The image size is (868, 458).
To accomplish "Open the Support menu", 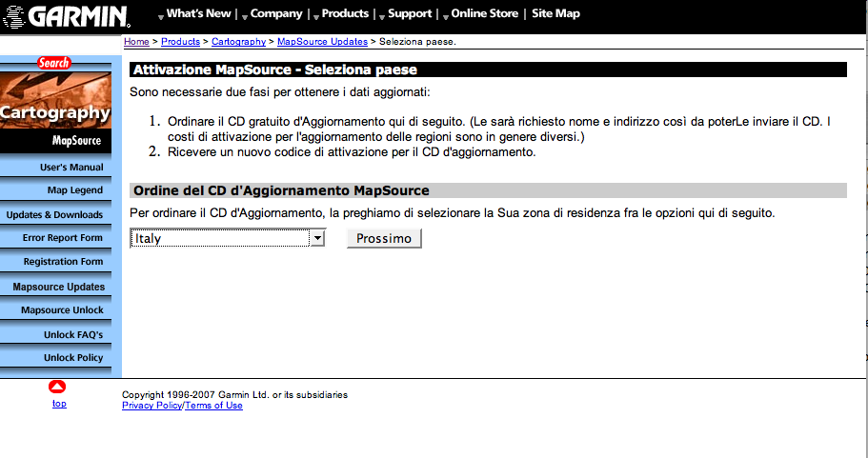I will pos(410,14).
